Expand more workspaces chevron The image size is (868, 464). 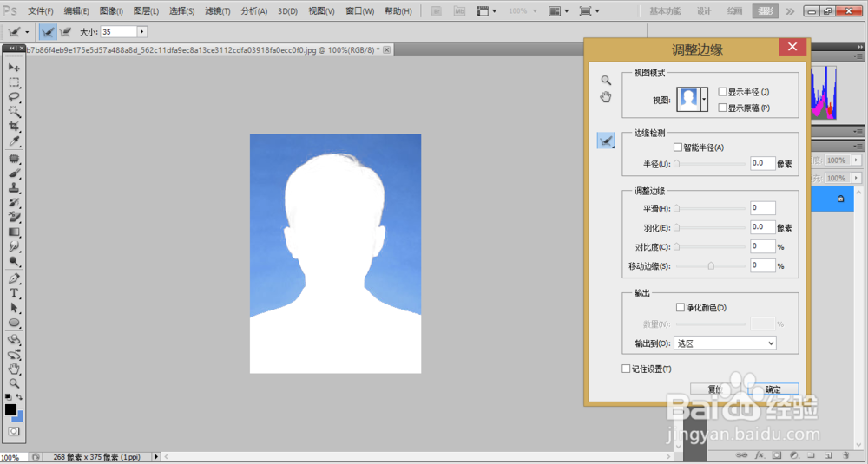[790, 11]
